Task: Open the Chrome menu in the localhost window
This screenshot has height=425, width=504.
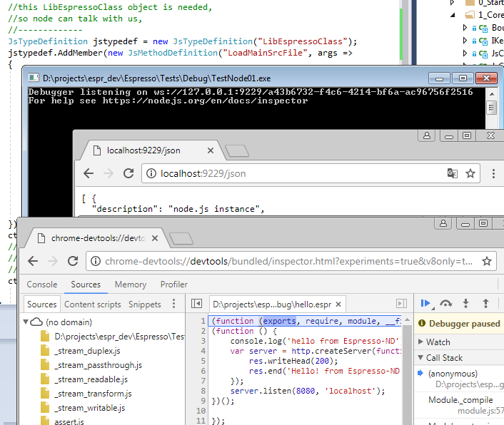Action: coord(493,173)
